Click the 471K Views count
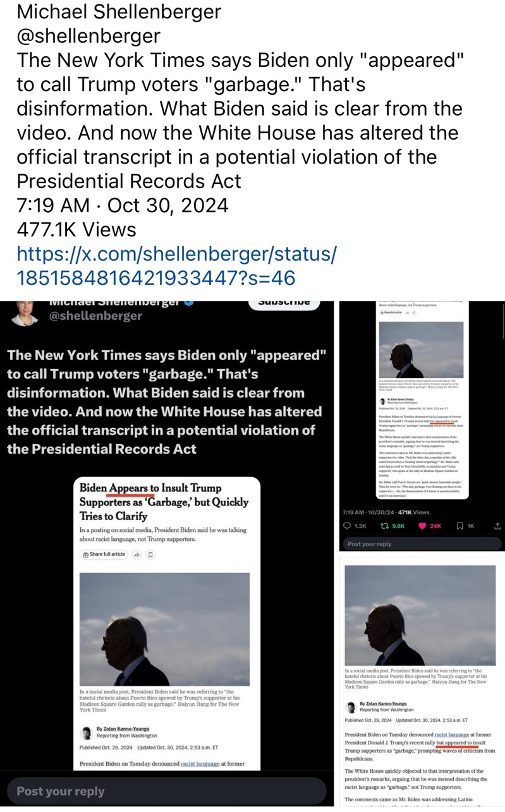Image resolution: width=505 pixels, height=812 pixels. pyautogui.click(x=413, y=512)
